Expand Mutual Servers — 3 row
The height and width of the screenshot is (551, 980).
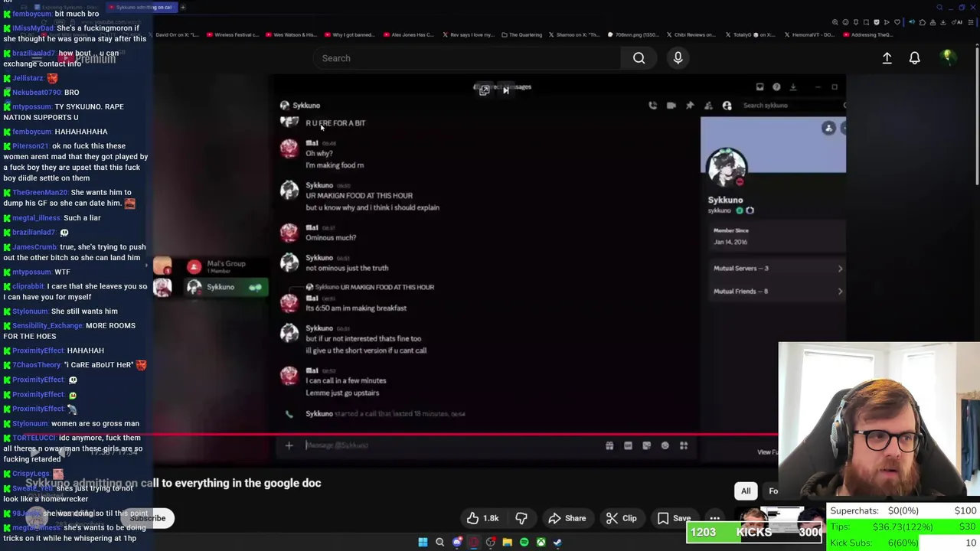[x=777, y=269]
